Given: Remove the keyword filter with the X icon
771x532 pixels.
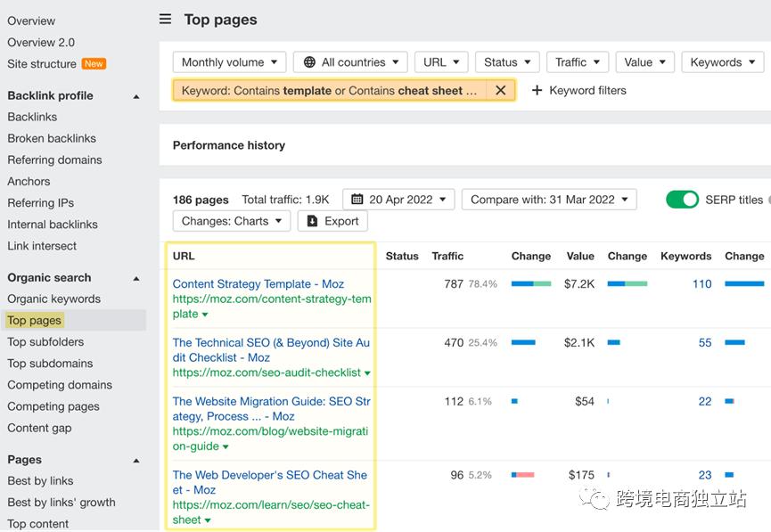Looking at the screenshot, I should [x=501, y=90].
